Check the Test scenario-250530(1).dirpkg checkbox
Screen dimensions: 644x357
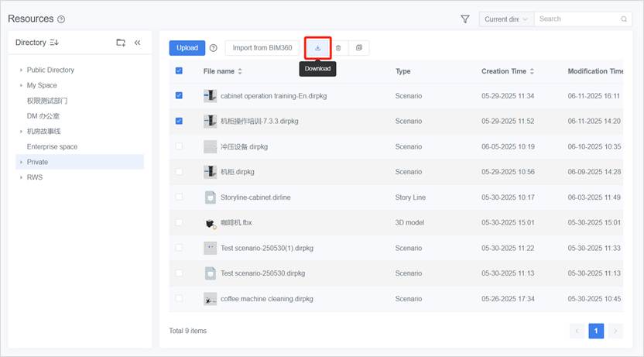coord(179,248)
